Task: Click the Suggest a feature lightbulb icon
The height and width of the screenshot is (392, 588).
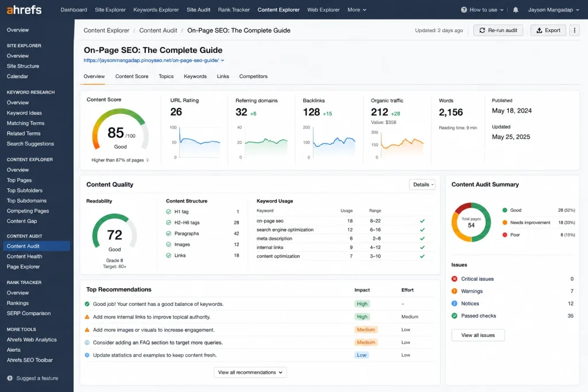Action: (10, 378)
